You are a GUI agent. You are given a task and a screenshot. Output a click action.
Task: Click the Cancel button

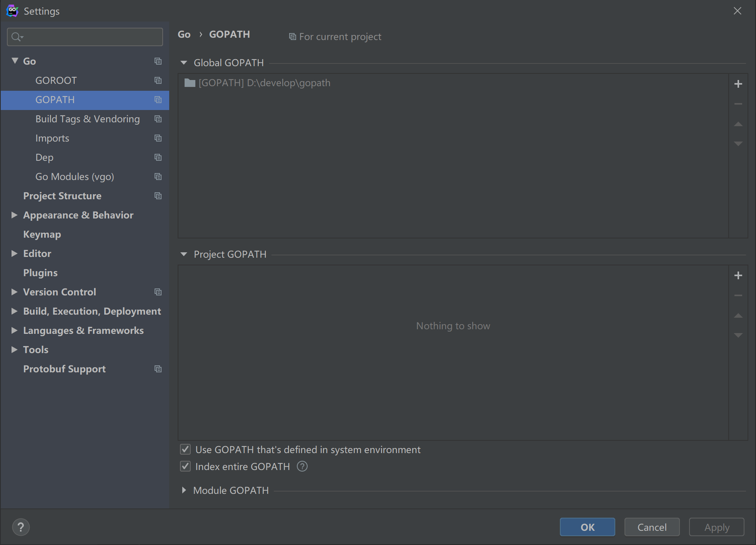click(x=652, y=527)
